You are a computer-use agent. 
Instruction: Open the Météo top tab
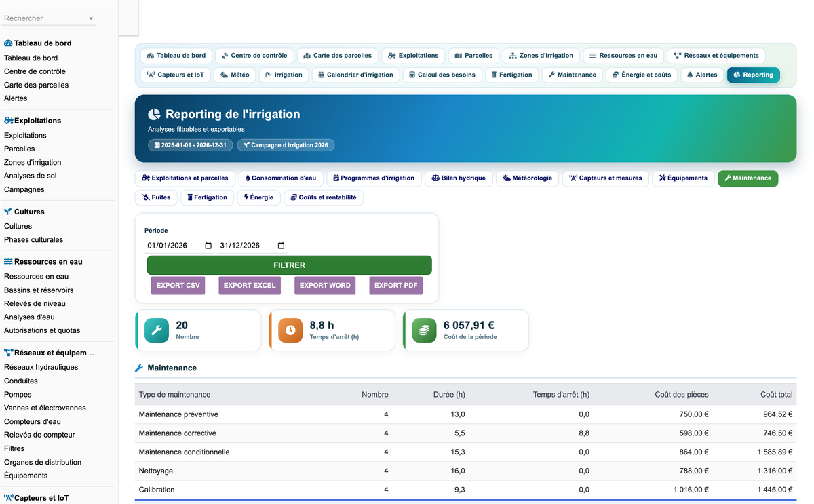click(235, 75)
